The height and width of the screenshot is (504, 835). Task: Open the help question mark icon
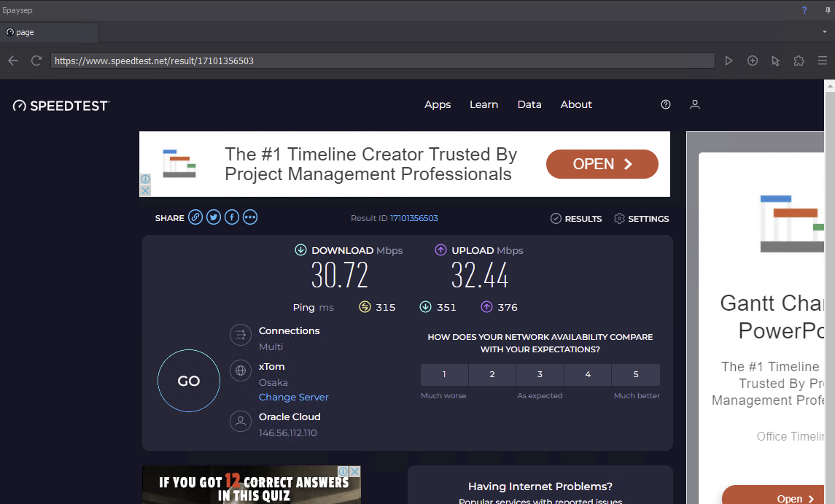click(x=666, y=104)
